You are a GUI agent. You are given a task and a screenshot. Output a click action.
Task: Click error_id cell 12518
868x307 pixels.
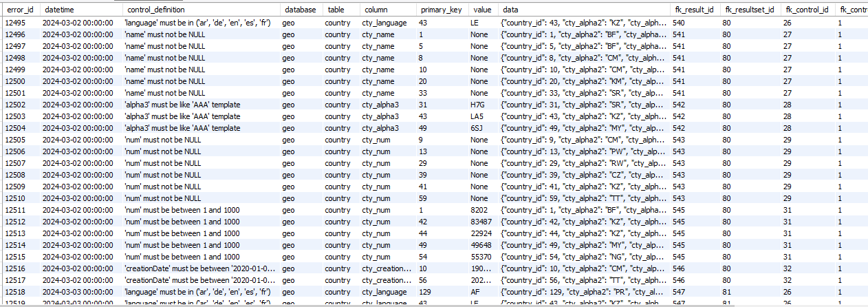tap(15, 292)
